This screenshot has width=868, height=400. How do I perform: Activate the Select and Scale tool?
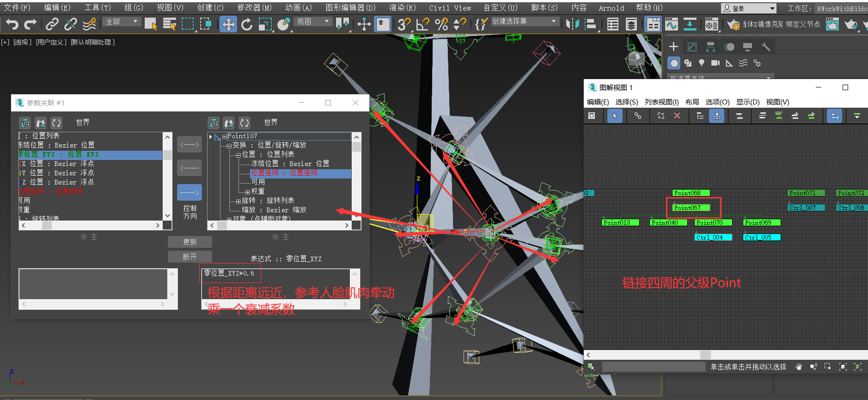click(265, 24)
